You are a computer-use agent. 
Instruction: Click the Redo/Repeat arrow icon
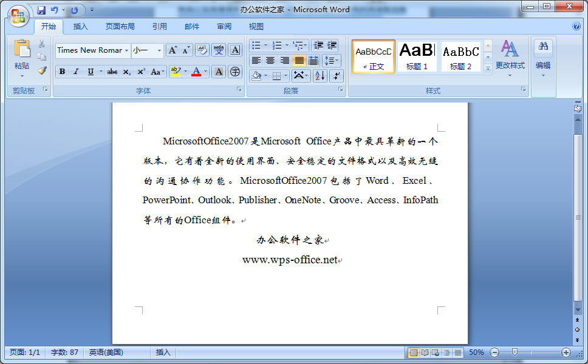(x=75, y=10)
